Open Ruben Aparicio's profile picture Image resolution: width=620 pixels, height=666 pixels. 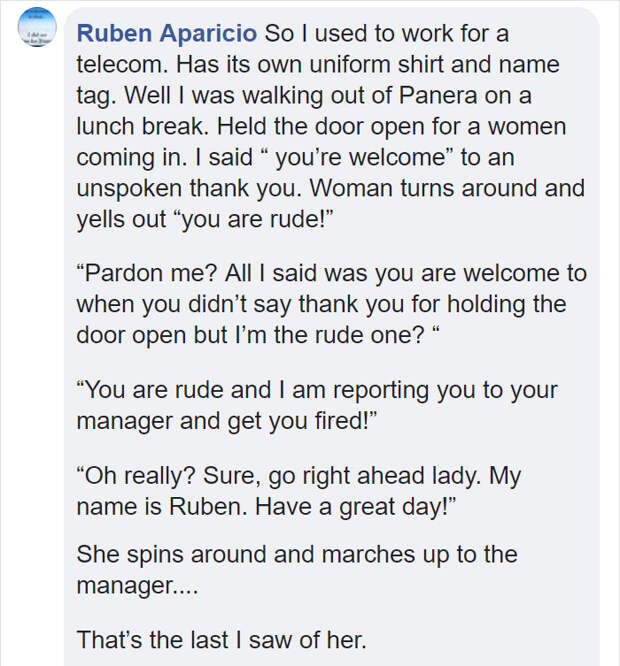coord(37,27)
